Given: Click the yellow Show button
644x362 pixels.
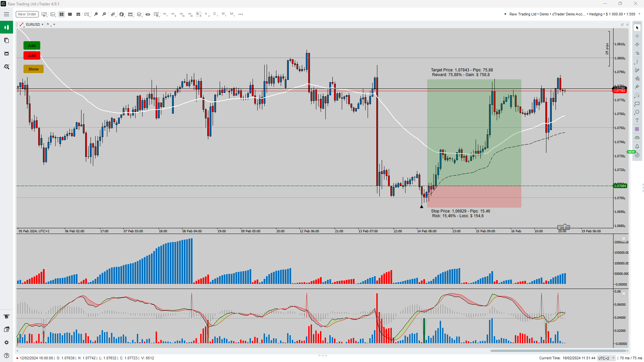Looking at the screenshot, I should pos(33,69).
